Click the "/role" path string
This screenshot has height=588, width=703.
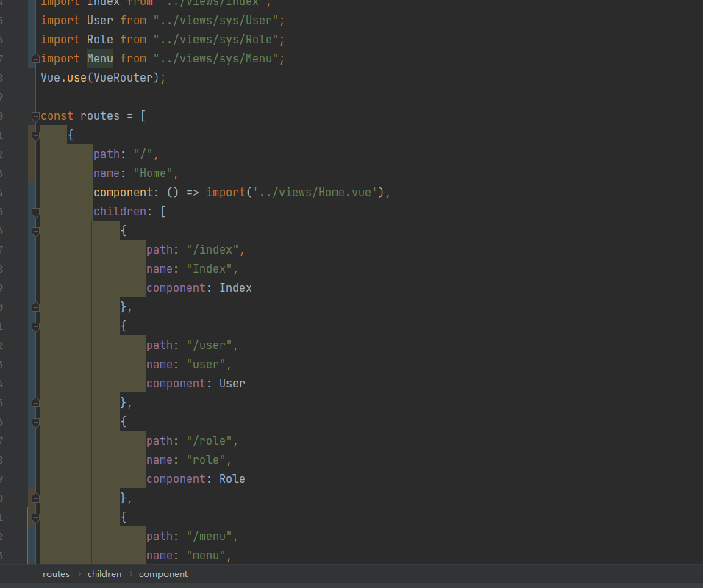pos(210,441)
